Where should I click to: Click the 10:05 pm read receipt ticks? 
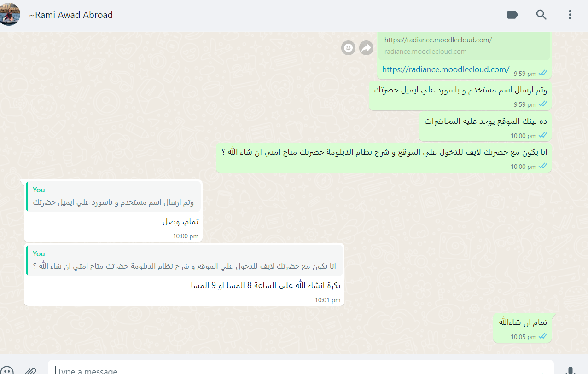click(543, 337)
